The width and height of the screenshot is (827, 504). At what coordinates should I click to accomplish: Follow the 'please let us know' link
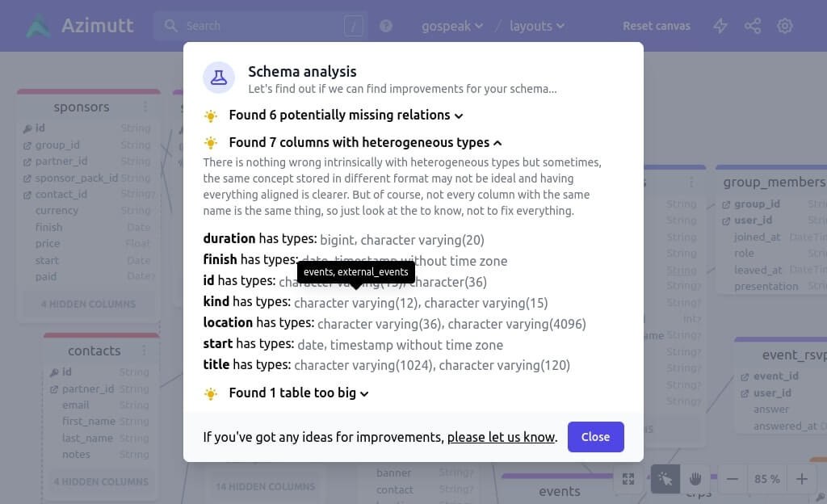(x=501, y=437)
